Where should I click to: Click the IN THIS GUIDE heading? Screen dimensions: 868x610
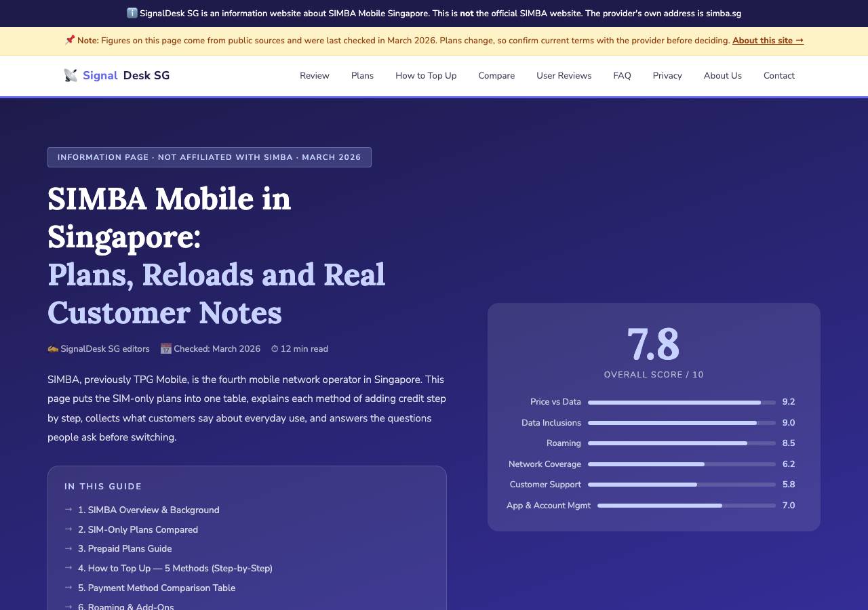click(x=103, y=487)
